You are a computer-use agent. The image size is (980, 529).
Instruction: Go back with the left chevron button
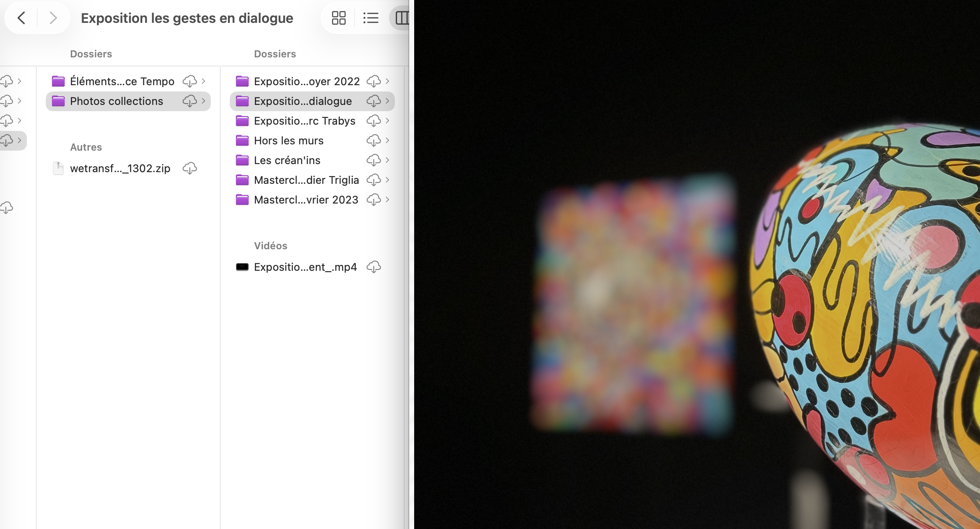pos(21,18)
